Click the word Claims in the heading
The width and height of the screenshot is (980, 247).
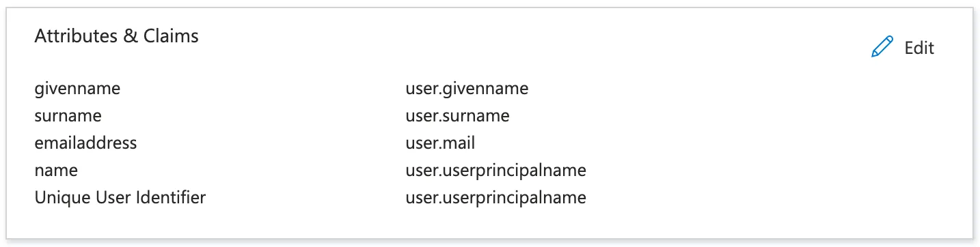click(171, 36)
